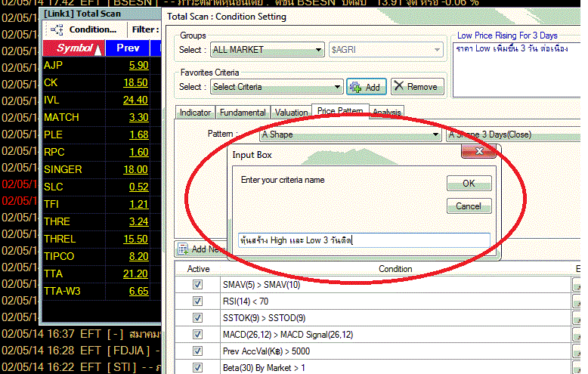
Task: Sort by the Prev column header
Action: [128, 48]
